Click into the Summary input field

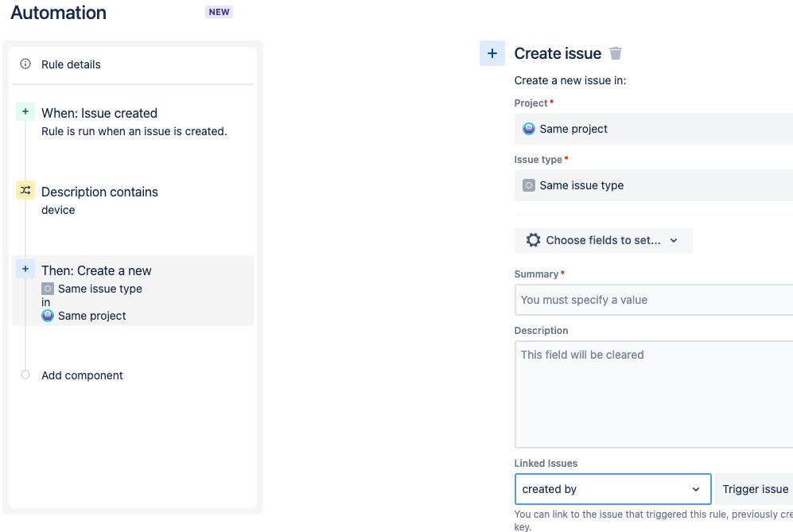654,300
